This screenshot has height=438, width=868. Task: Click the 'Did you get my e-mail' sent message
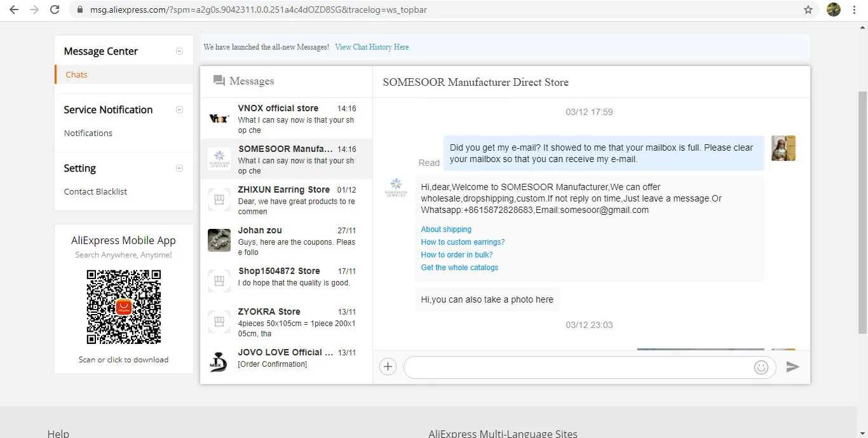click(604, 153)
